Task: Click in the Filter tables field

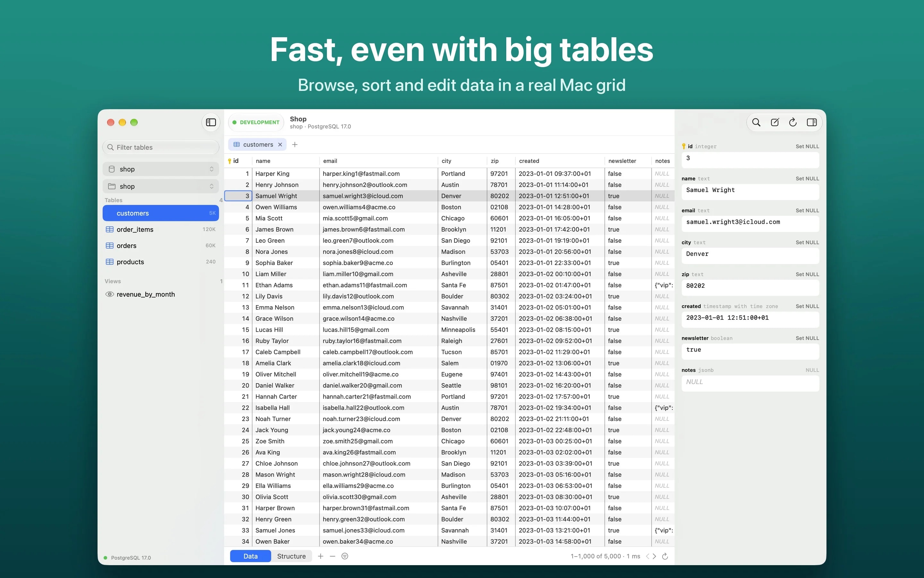Action: tap(161, 147)
